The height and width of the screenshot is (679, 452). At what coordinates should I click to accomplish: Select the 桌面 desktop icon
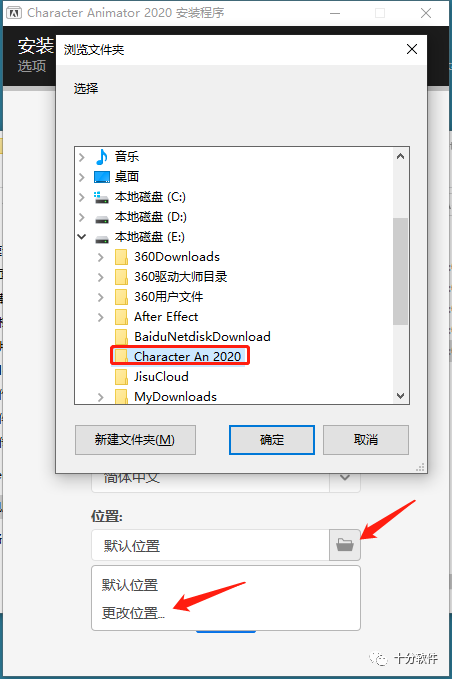102,177
